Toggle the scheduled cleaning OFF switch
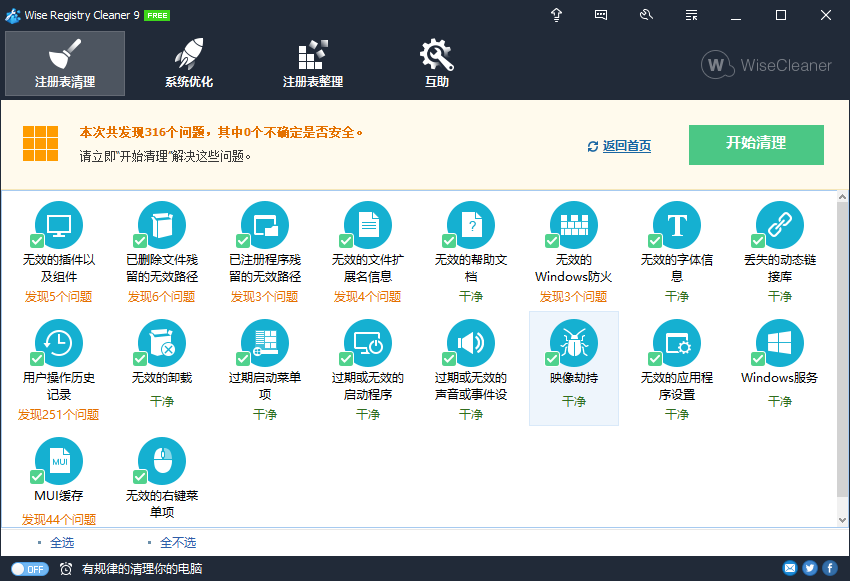The height and width of the screenshot is (581, 850). tap(30, 569)
